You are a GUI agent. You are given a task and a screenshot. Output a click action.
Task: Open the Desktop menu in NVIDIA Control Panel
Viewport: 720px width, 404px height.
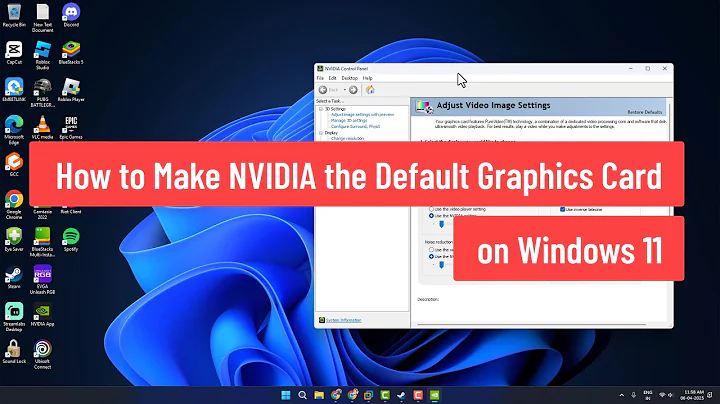349,78
